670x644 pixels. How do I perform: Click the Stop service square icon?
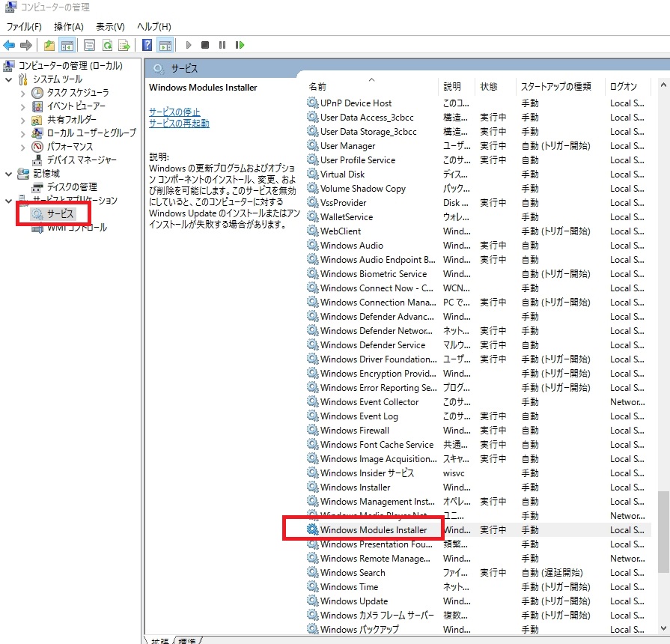[205, 45]
